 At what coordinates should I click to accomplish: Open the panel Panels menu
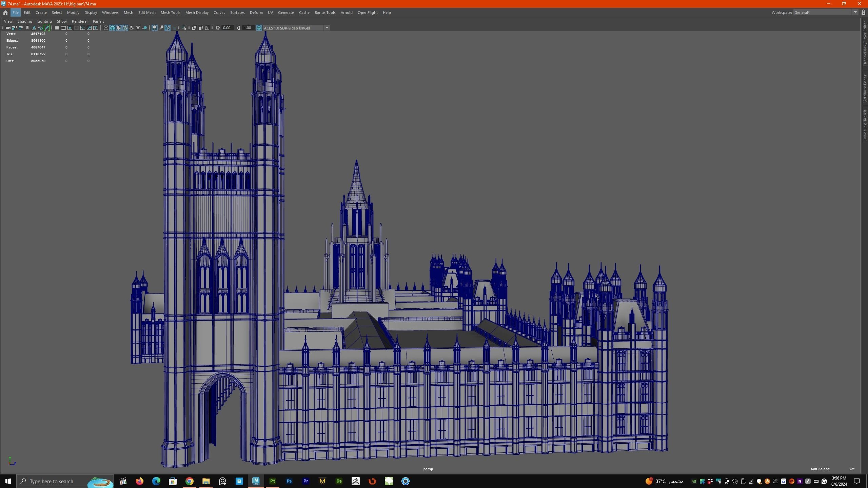pos(98,21)
